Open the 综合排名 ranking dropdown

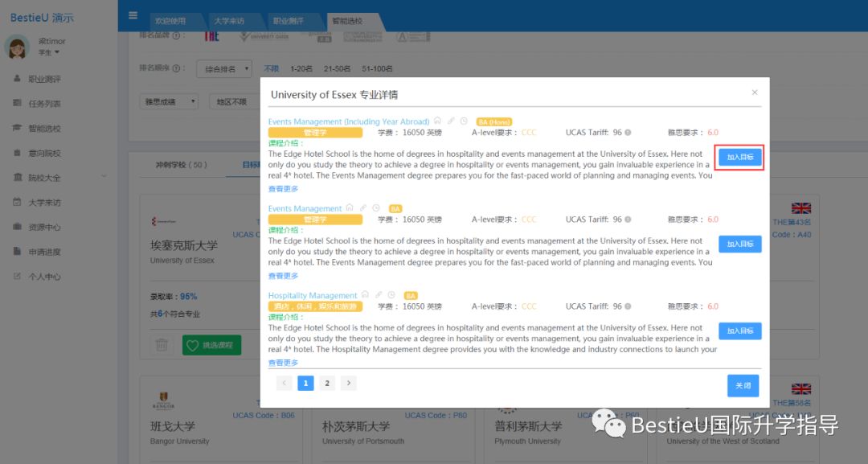tap(224, 69)
